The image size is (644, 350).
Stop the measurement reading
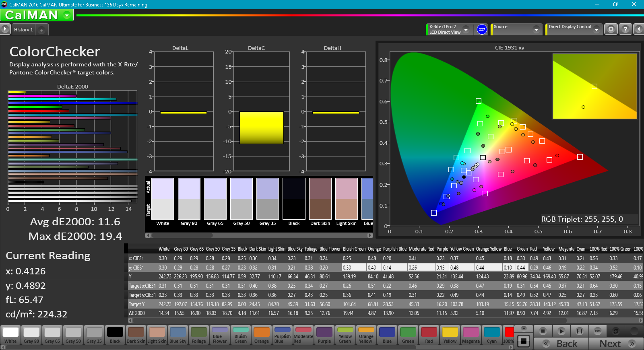[x=543, y=331]
